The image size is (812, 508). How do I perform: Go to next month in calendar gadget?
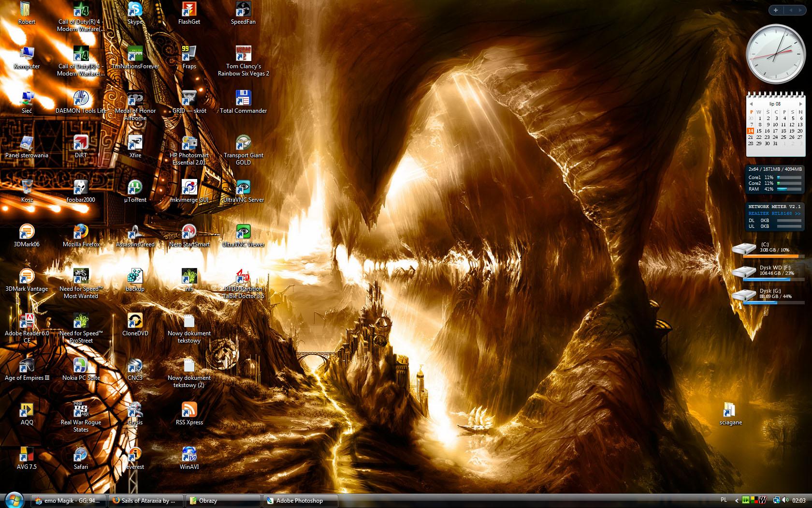801,104
